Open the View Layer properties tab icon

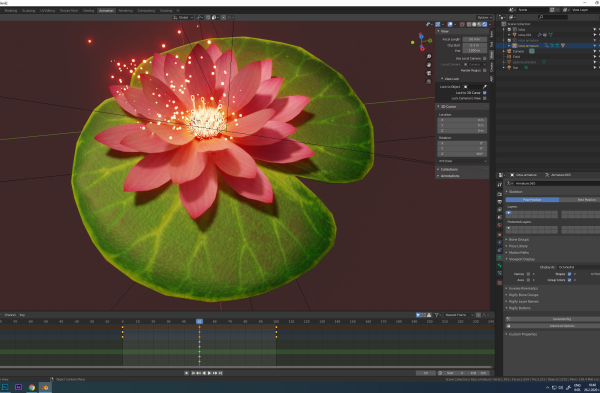(499, 210)
